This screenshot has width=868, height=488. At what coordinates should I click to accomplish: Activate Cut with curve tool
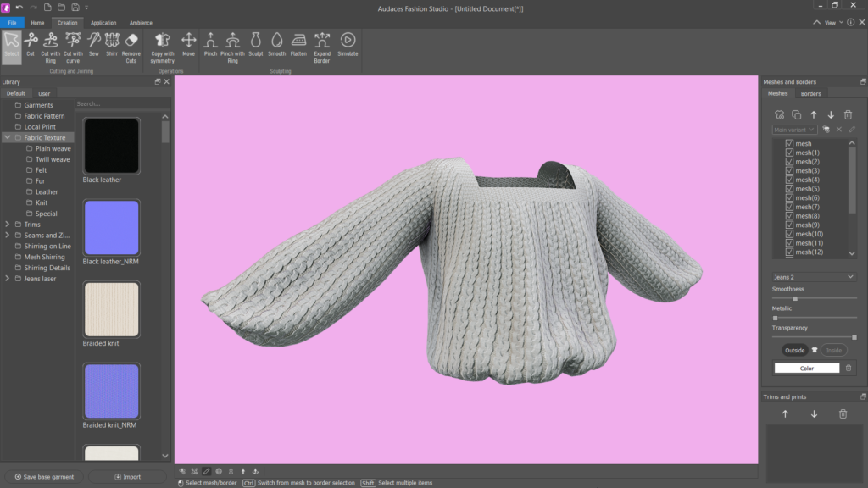[73, 47]
